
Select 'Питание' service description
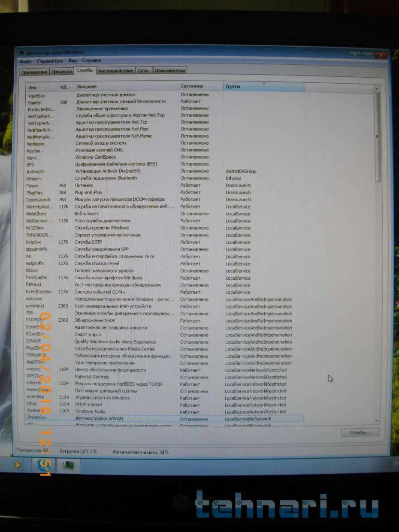[x=84, y=185]
